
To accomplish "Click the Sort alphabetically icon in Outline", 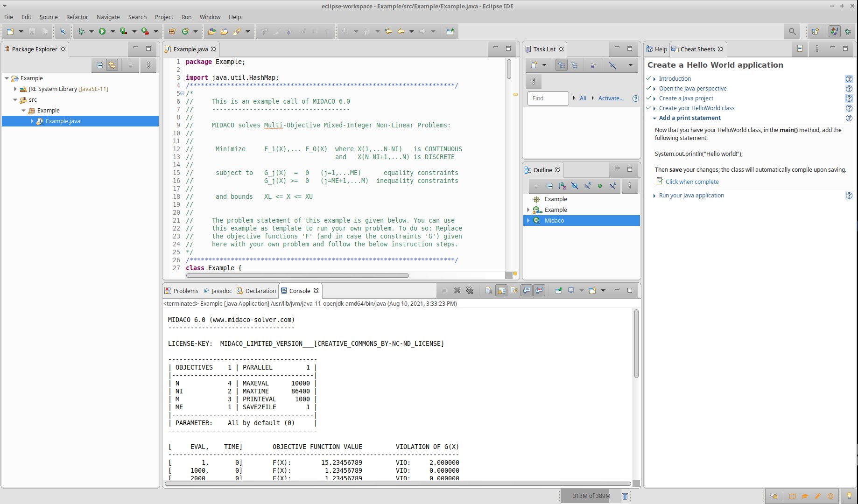I will 562,186.
